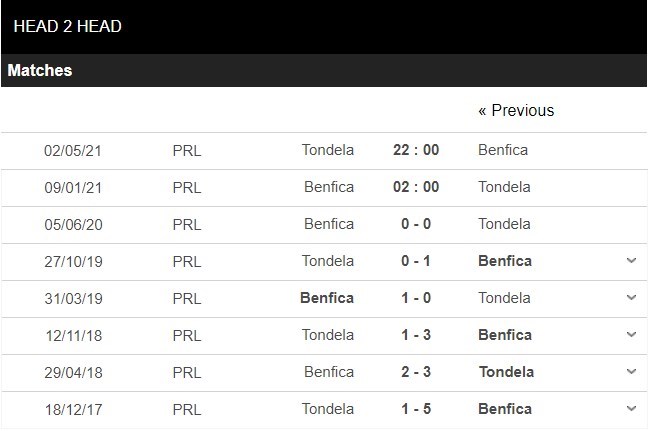Click the 2 - 3 score result

pyautogui.click(x=416, y=372)
